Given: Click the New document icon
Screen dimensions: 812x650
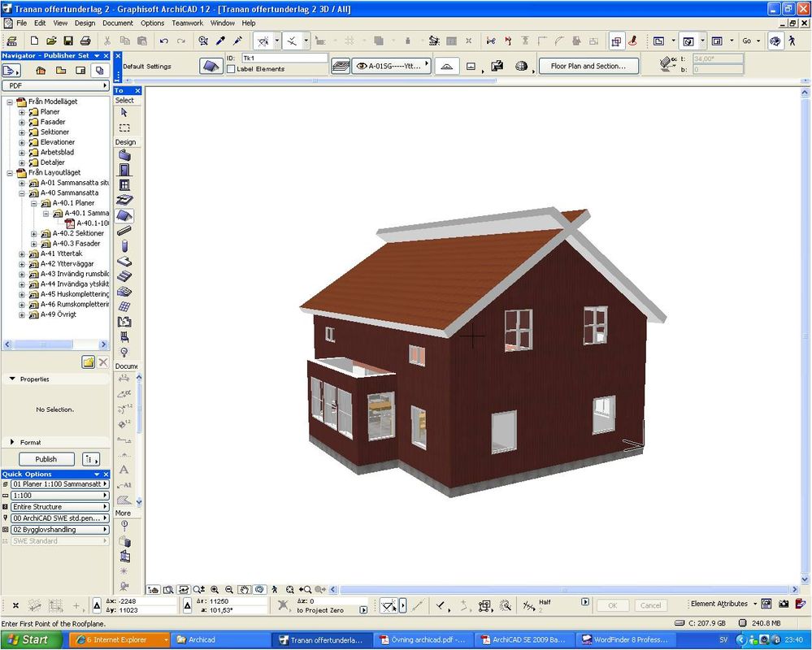Looking at the screenshot, I should [35, 41].
